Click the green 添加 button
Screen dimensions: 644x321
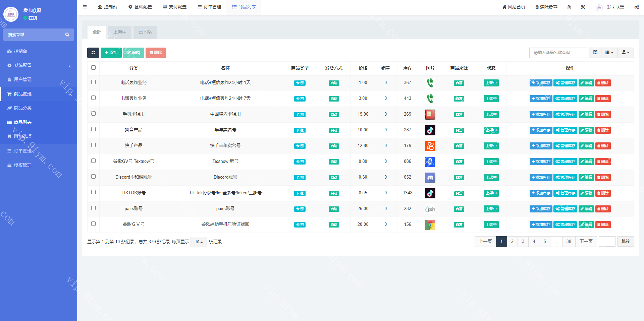click(111, 53)
